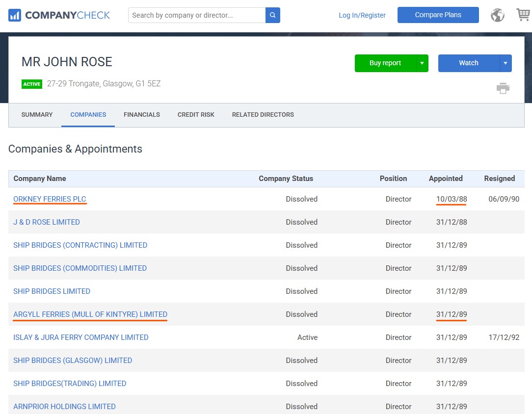Click the Company Name column header

(40, 179)
